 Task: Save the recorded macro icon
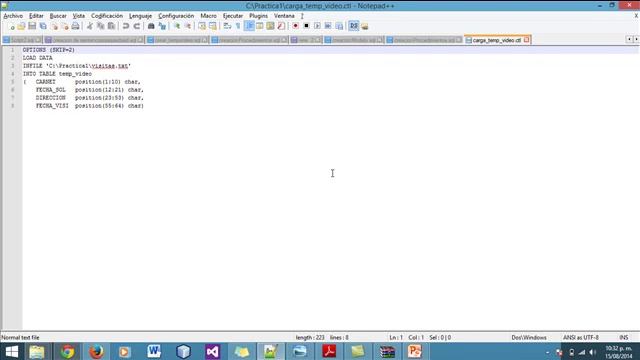tap(339, 26)
